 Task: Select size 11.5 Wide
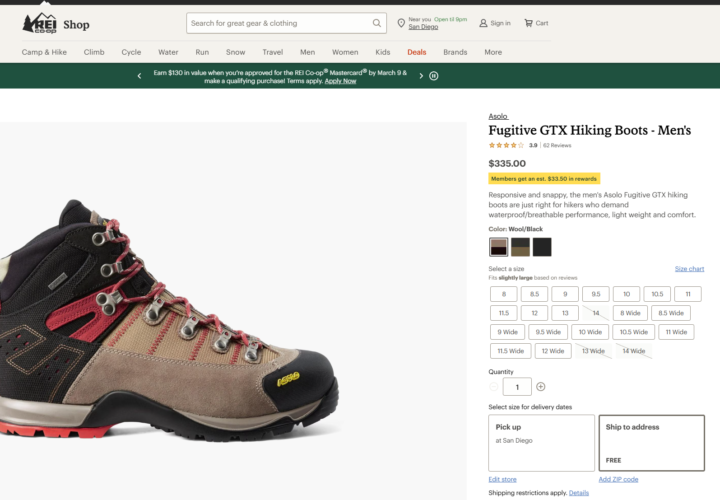click(x=511, y=351)
